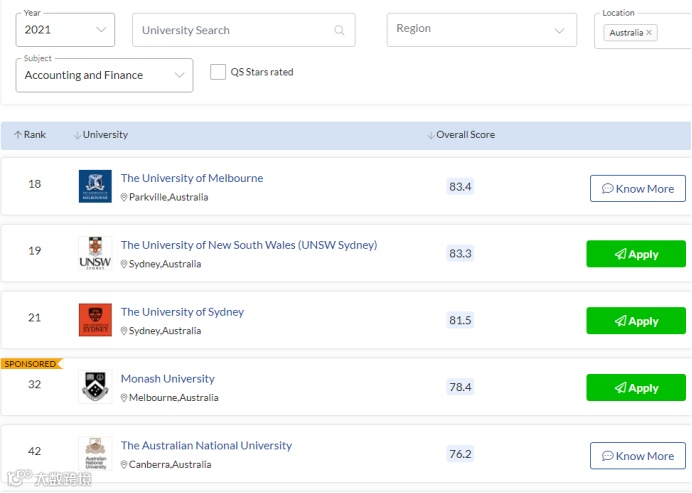Click the search magnifier icon
The height and width of the screenshot is (493, 692).
pyautogui.click(x=340, y=30)
